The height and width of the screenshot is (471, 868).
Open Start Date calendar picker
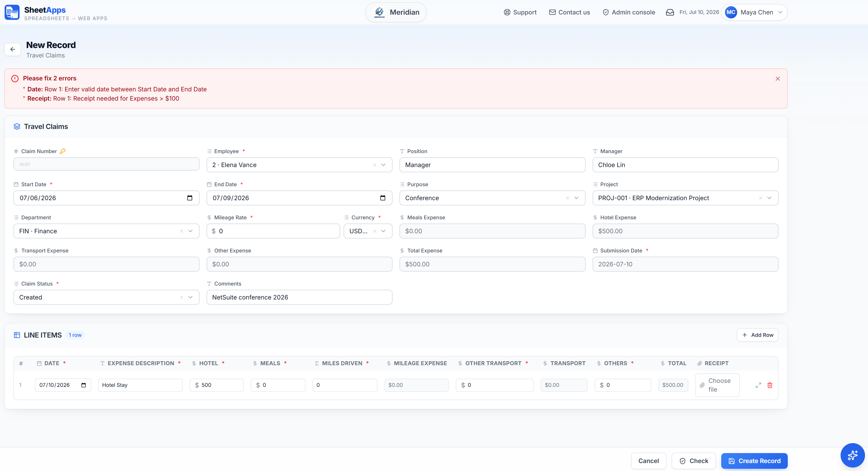(x=190, y=198)
